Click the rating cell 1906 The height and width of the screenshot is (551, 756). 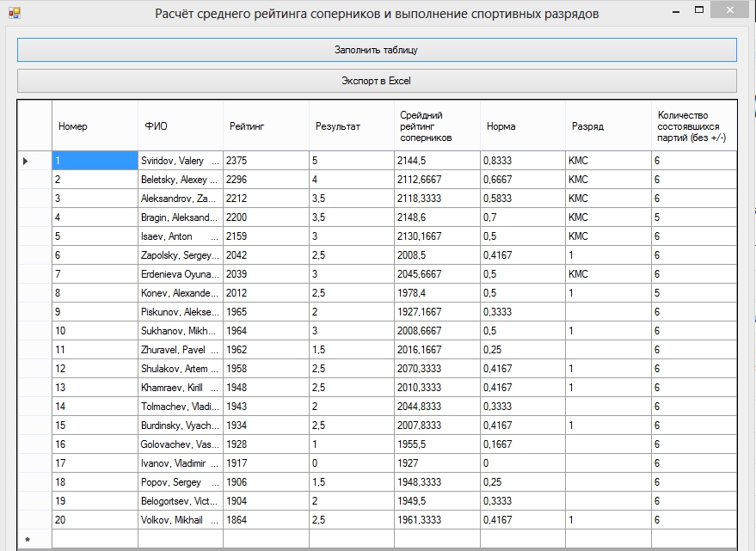click(x=266, y=481)
